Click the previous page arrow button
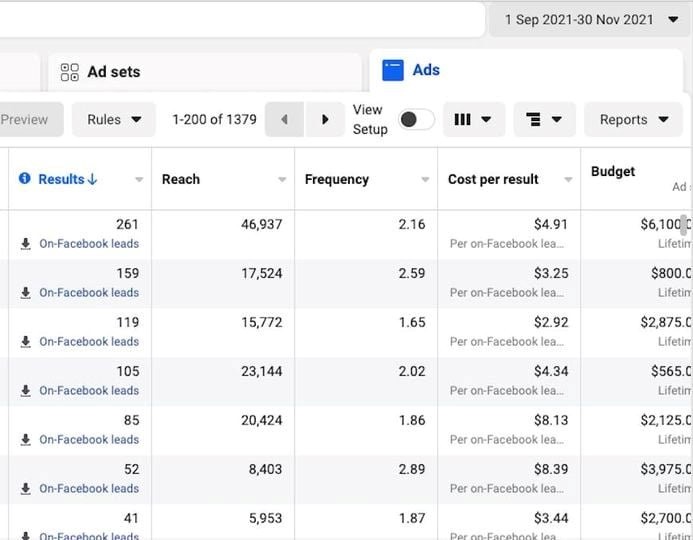Viewport: 693px width, 540px height. pos(285,120)
